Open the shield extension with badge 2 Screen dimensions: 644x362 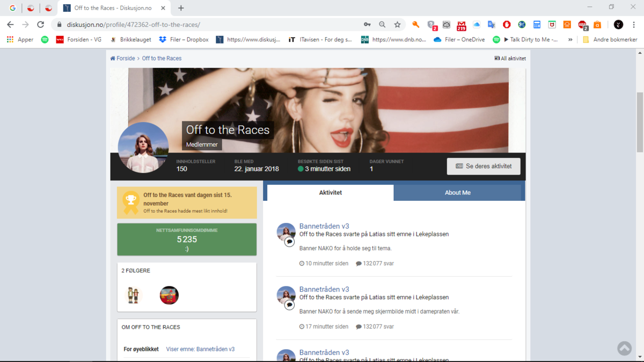click(x=431, y=25)
